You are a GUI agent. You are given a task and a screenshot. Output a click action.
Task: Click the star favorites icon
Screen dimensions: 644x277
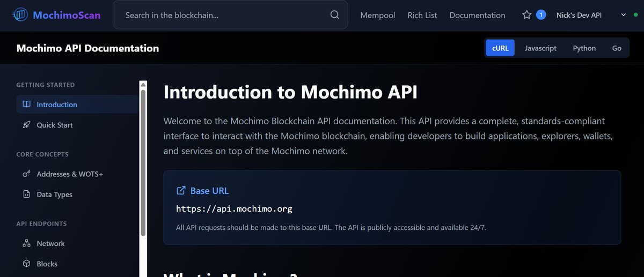coord(526,15)
